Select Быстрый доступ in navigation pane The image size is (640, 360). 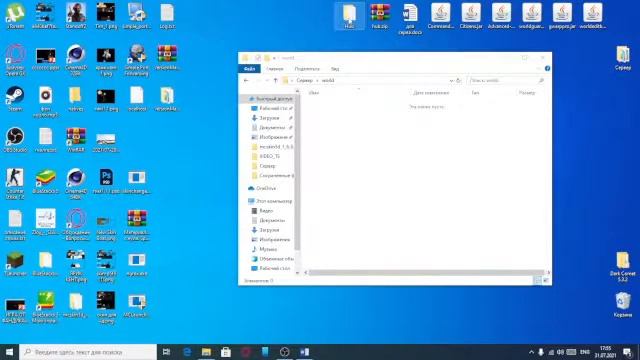tap(270, 99)
